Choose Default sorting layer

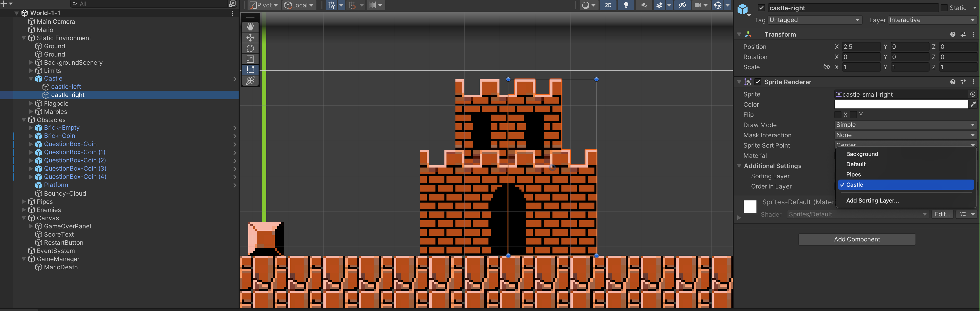[906, 164]
